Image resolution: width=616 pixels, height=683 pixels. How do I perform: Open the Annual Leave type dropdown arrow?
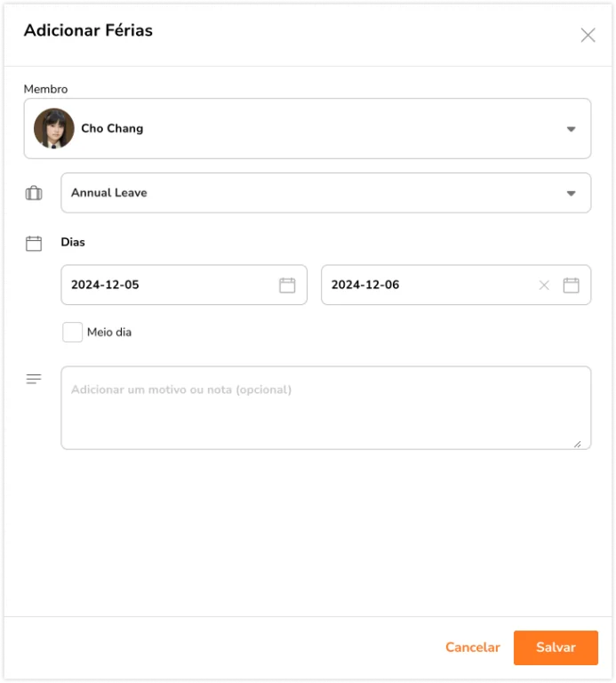[572, 193]
